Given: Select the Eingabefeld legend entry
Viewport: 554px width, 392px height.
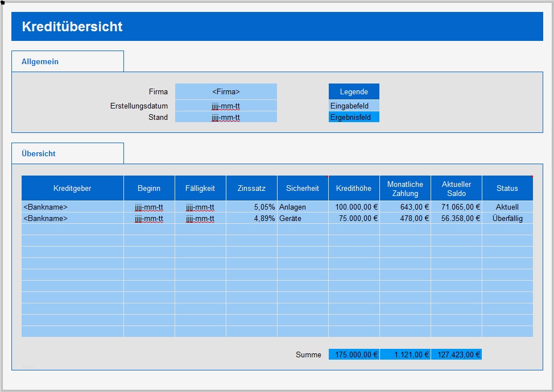Looking at the screenshot, I should point(353,106).
